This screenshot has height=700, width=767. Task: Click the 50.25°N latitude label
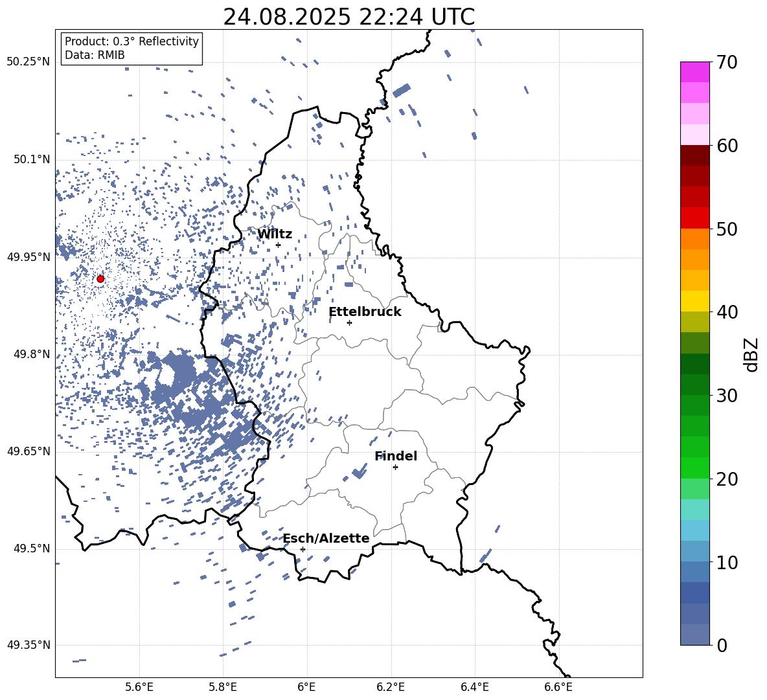(x=29, y=62)
